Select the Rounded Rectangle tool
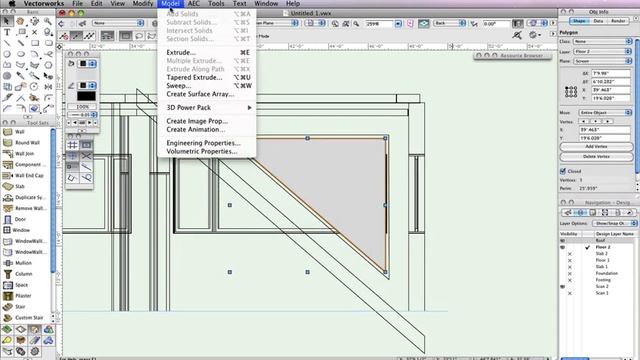Viewport: 640px width, 360px height. [48, 43]
